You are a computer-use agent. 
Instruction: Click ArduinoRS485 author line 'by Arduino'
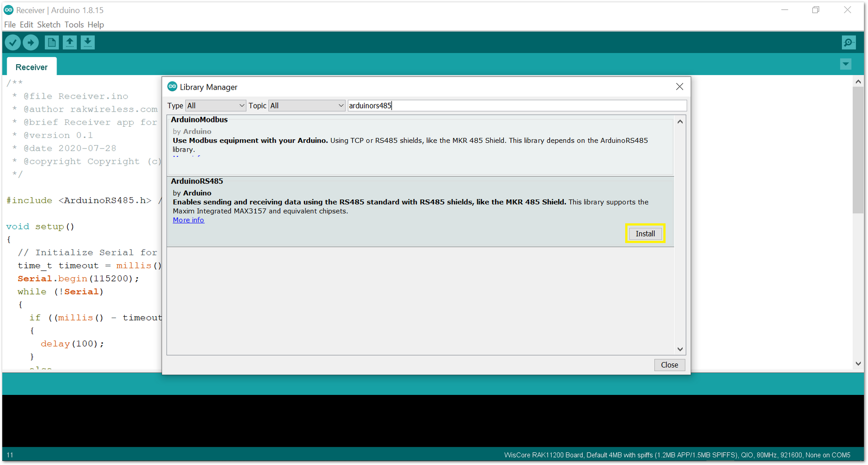(x=192, y=193)
